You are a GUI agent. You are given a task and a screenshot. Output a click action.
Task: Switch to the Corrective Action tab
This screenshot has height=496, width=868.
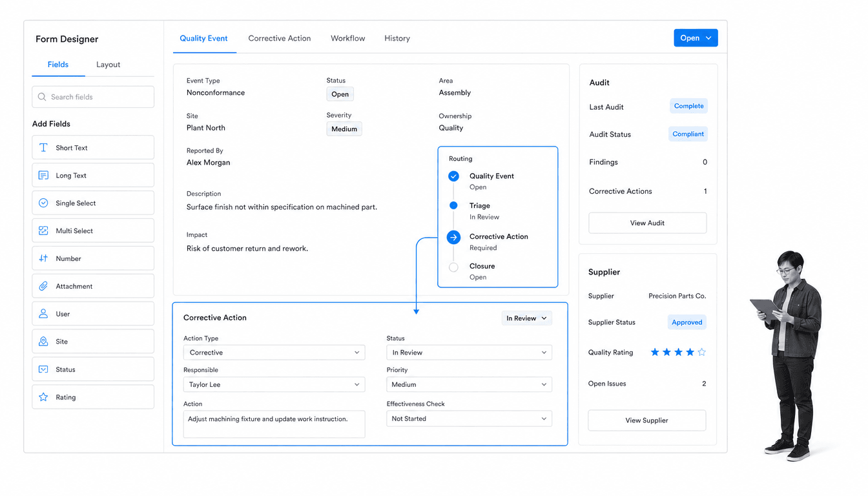(x=280, y=38)
